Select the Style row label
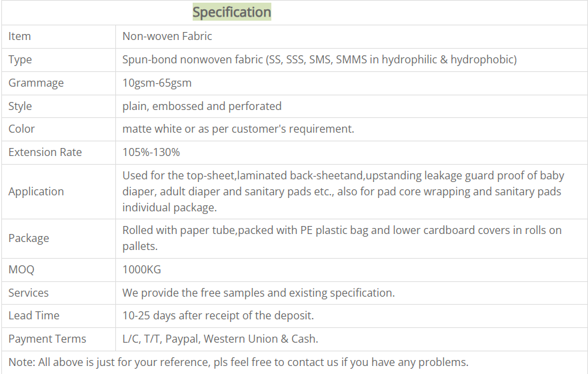This screenshot has width=588, height=374. click(x=20, y=106)
